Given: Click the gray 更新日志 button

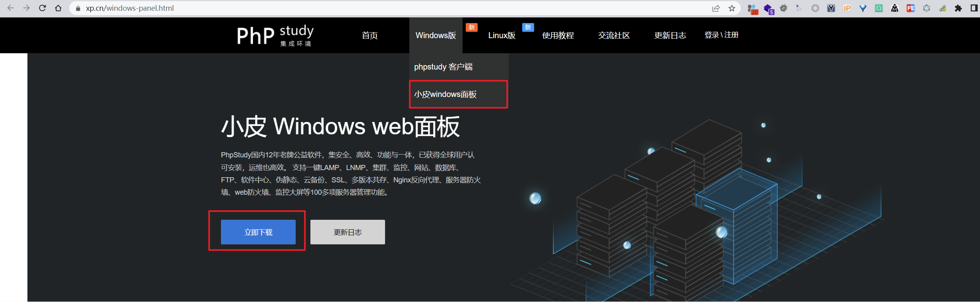Looking at the screenshot, I should 348,232.
